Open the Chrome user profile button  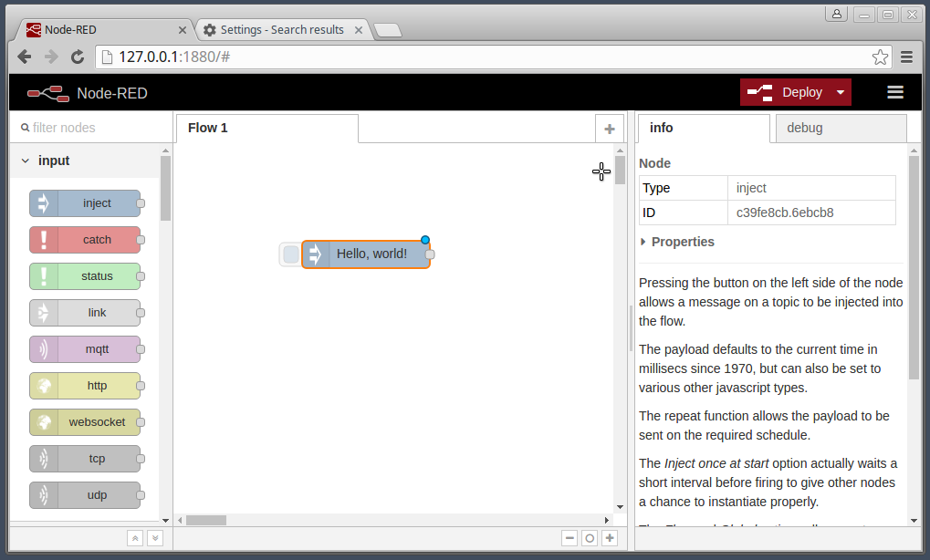836,15
